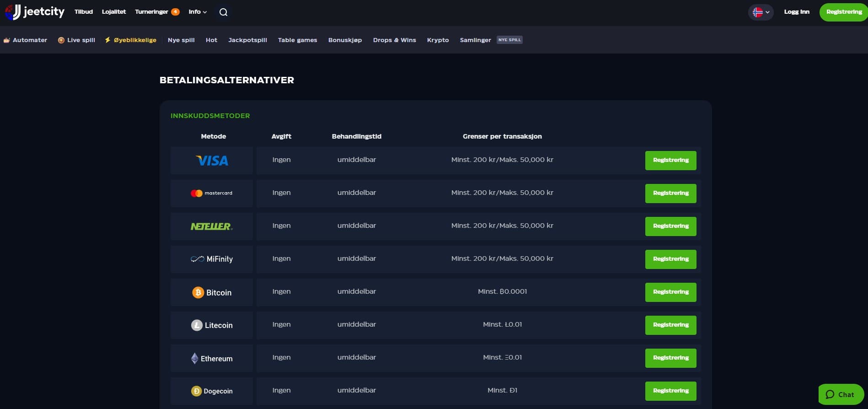Open the Norwegian flag language selector

tap(761, 12)
